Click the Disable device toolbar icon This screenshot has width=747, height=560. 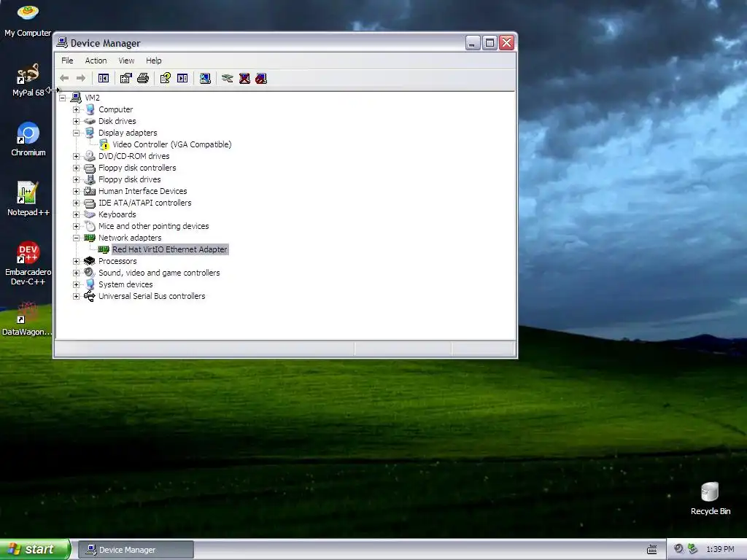coord(261,78)
